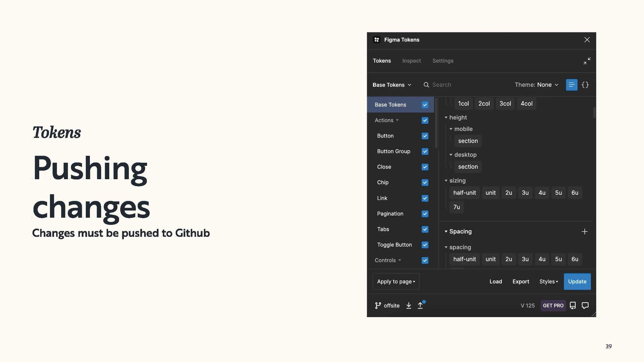Screen dimensions: 644x362
Task: Select the desktop section token
Action: click(468, 167)
